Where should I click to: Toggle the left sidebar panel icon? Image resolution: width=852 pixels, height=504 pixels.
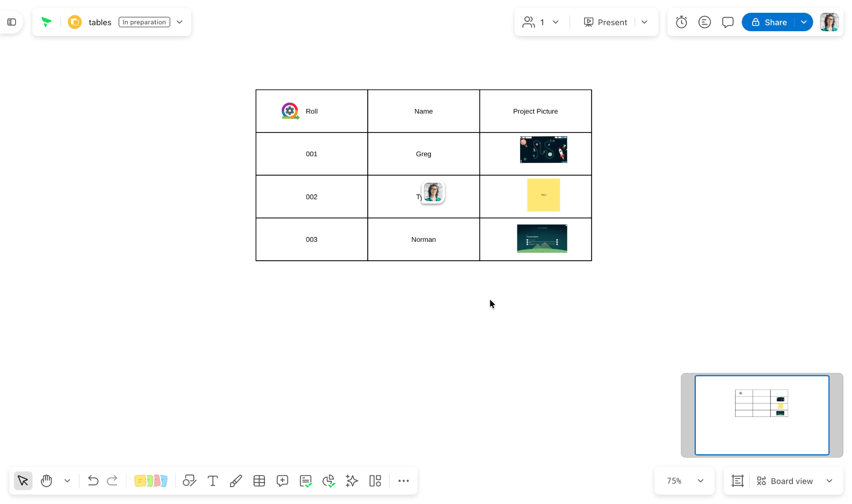tap(12, 22)
